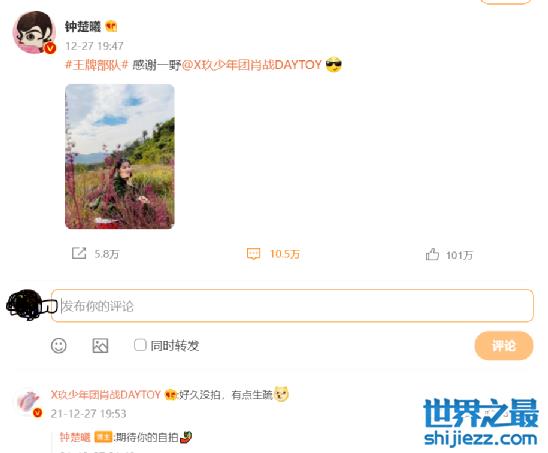Click the commenter's pink avatar
The height and width of the screenshot is (453, 548).
click(x=29, y=403)
